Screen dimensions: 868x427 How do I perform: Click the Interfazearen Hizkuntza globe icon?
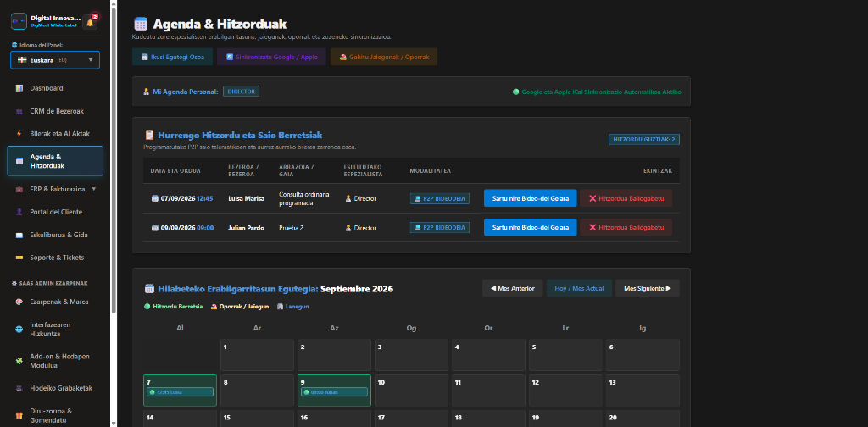click(x=19, y=329)
